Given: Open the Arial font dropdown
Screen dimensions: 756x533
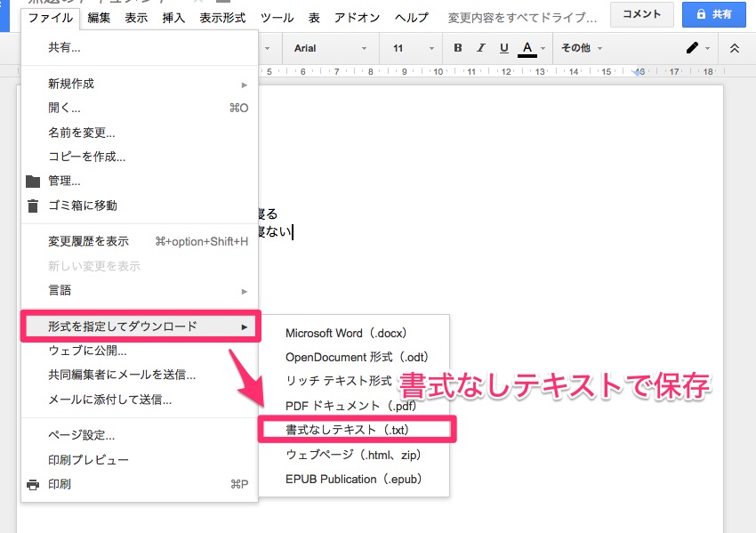Looking at the screenshot, I should coord(329,48).
